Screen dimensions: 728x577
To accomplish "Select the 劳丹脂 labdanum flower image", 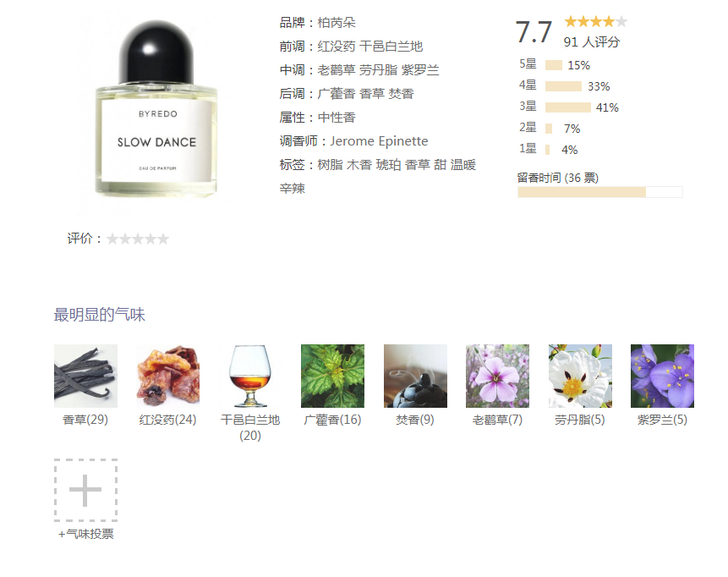I will pyautogui.click(x=580, y=376).
